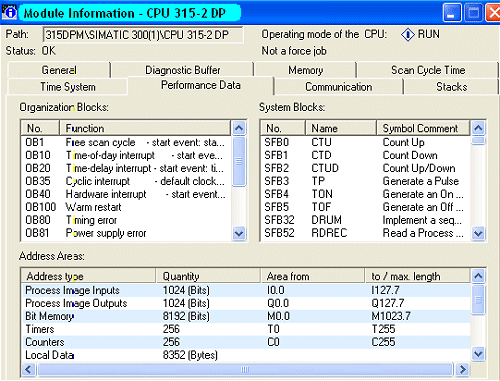Select the SFB2 CTUD row
This screenshot has width=500, height=381.
366,168
